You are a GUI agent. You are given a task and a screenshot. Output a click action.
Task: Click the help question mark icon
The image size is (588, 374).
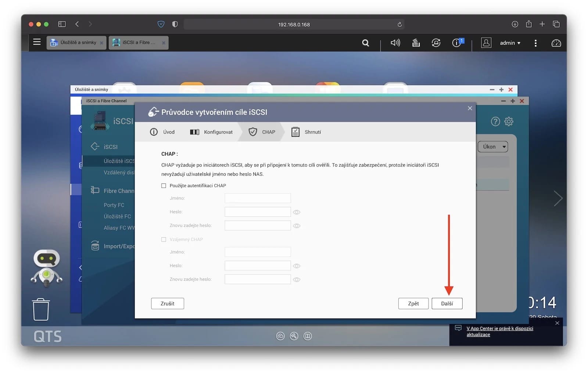tap(495, 121)
